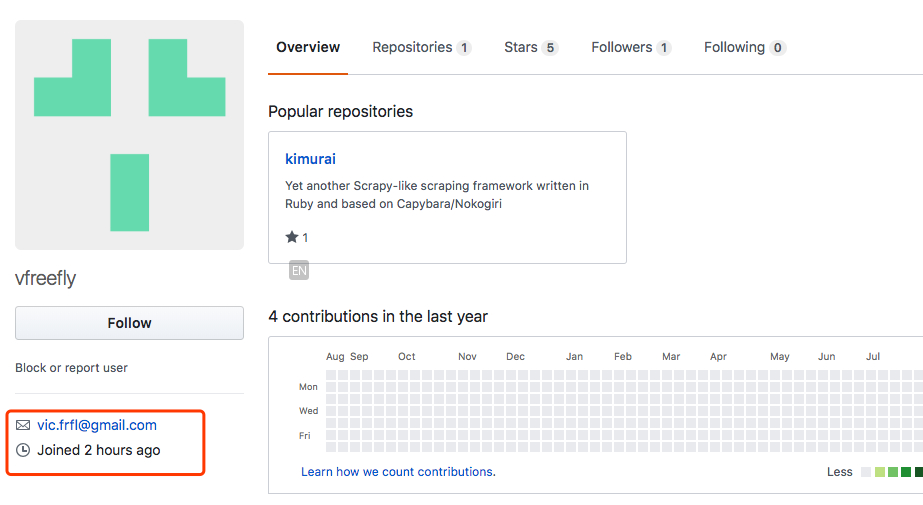Image resolution: width=923 pixels, height=505 pixels.
Task: Click the Joined 2 hours ago text
Action: tap(98, 450)
